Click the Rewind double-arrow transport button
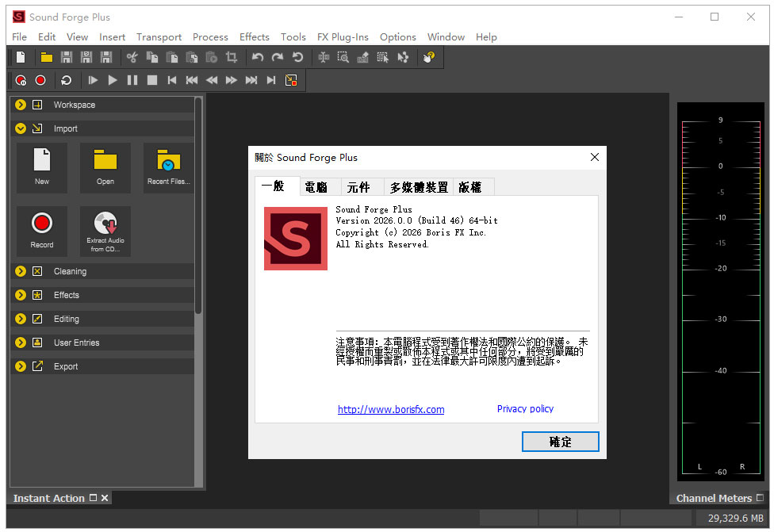774x532 pixels. [x=212, y=80]
